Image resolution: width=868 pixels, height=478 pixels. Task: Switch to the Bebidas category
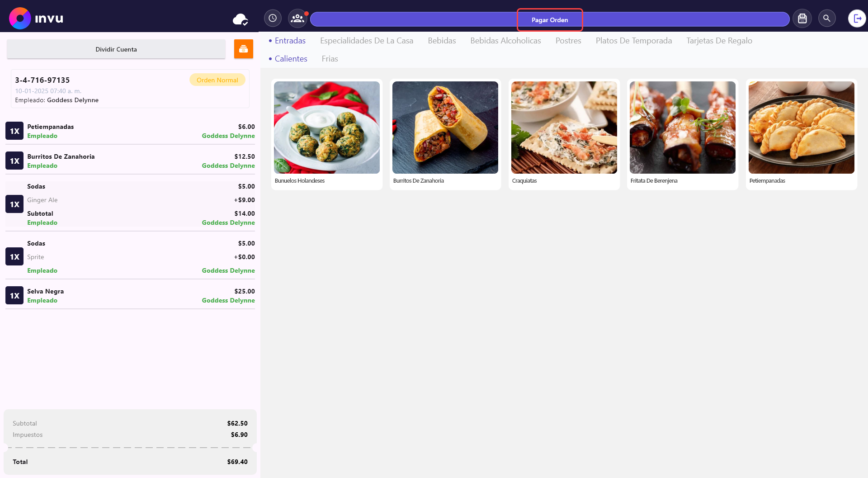pos(442,41)
